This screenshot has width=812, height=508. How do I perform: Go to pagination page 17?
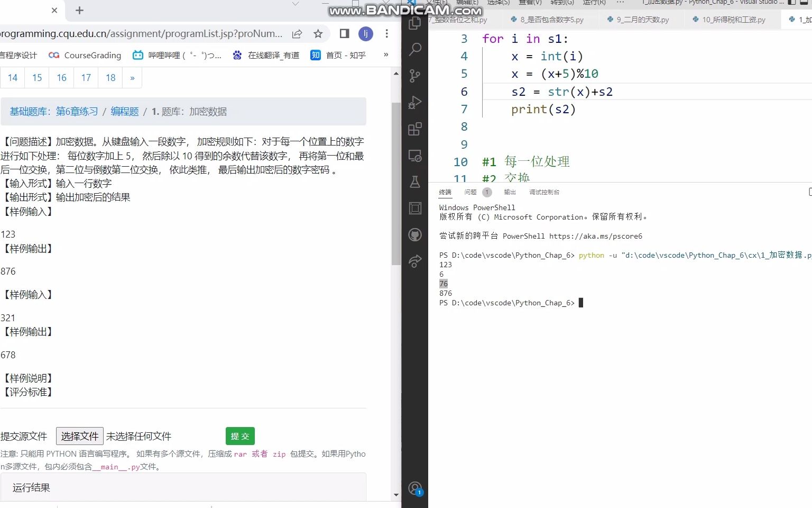pyautogui.click(x=86, y=78)
